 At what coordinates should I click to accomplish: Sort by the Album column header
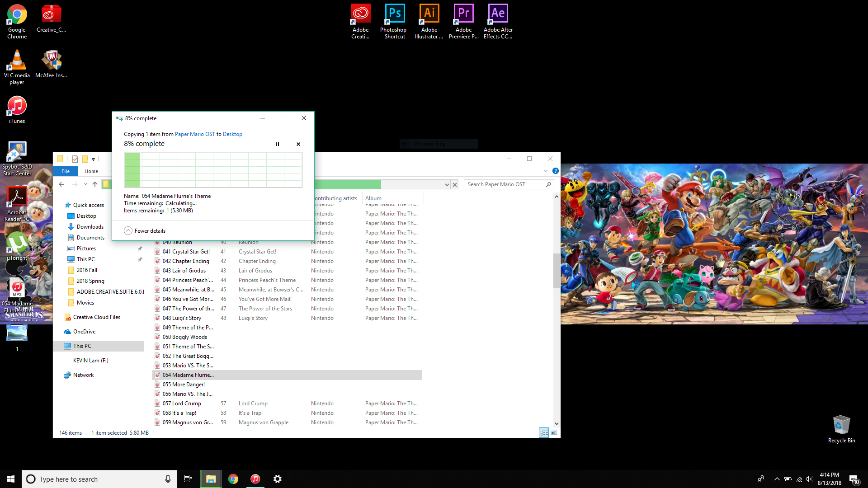(373, 198)
